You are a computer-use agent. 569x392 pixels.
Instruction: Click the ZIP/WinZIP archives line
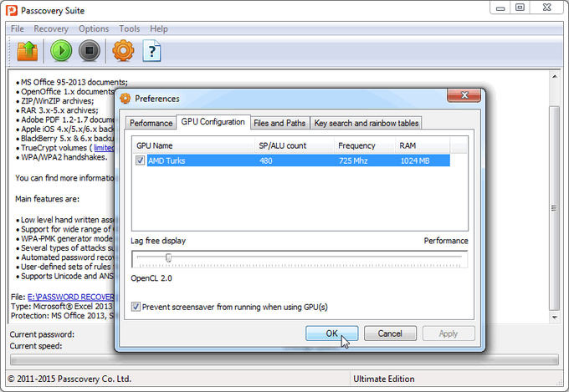pyautogui.click(x=58, y=101)
